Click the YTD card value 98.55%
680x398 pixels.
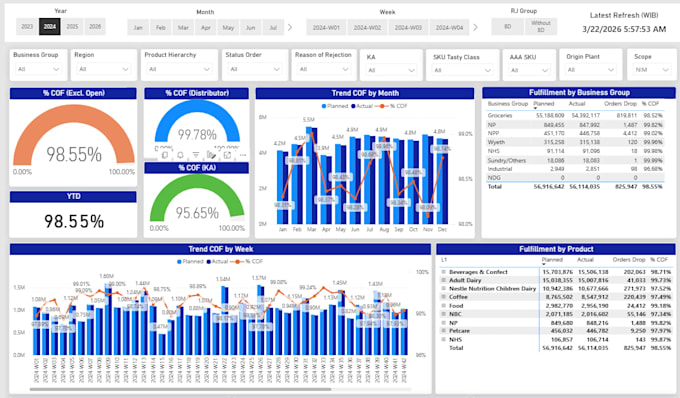74,222
